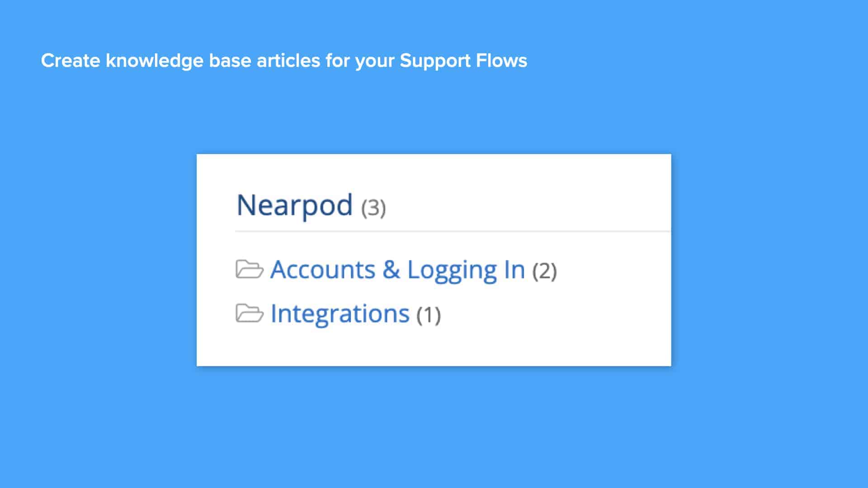Click the article count (1) next to Integrations
This screenshot has width=868, height=488.
[x=429, y=314]
